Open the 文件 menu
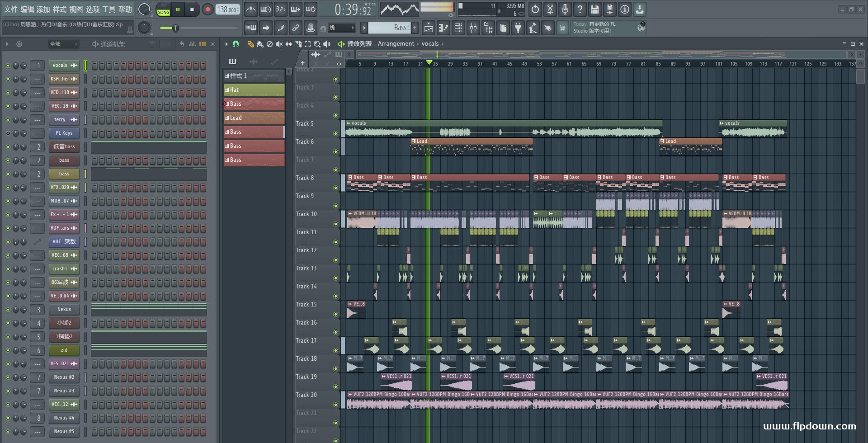Viewport: 868px width, 443px height. coord(11,9)
